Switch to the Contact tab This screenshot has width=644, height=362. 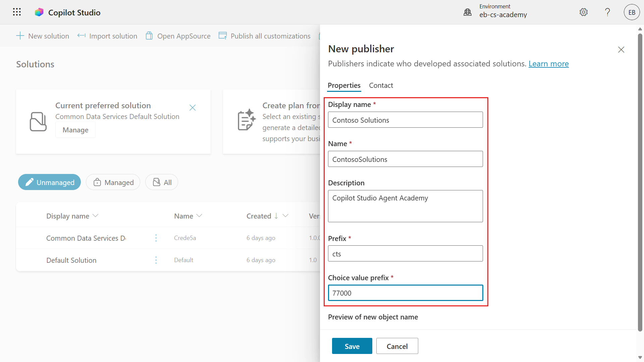381,85
